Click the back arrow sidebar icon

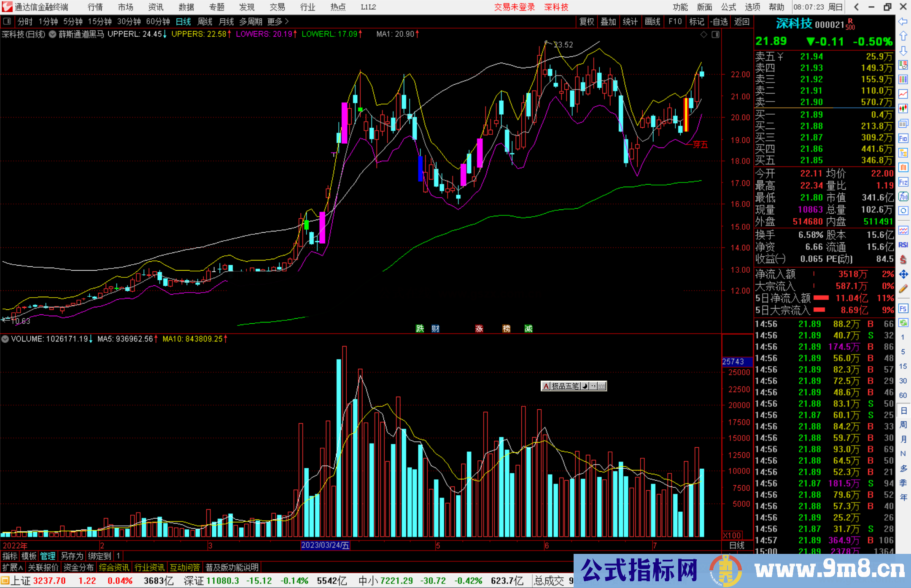click(903, 21)
